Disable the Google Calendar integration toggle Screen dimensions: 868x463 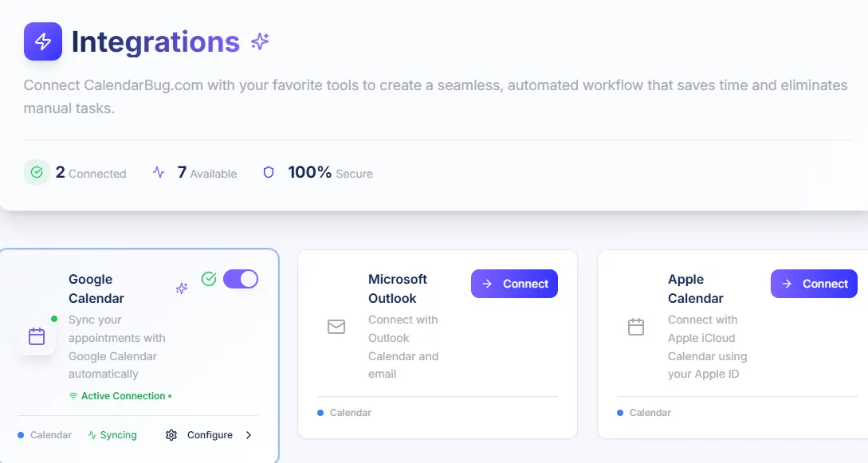[241, 279]
